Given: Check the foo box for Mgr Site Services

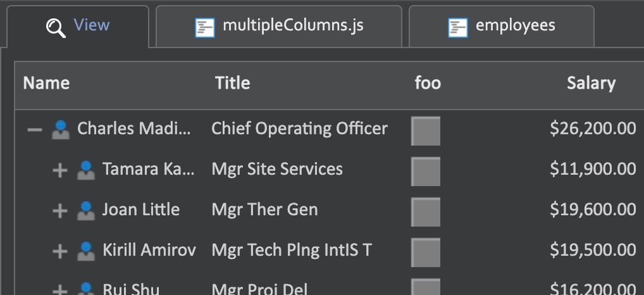Looking at the screenshot, I should 425,172.
